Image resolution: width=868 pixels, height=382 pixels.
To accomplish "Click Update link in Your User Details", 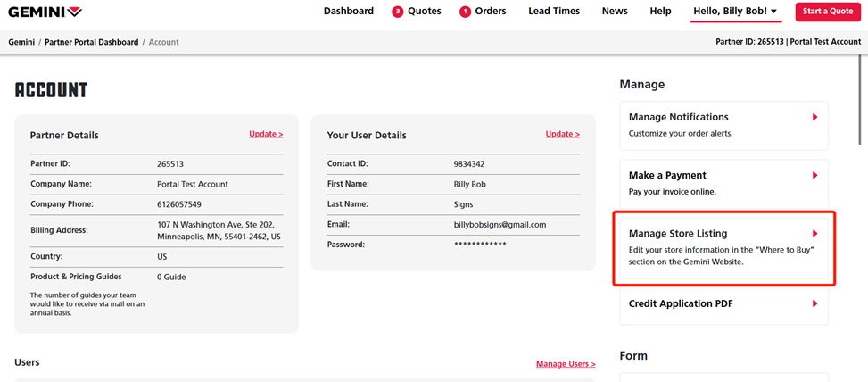I will coord(562,134).
